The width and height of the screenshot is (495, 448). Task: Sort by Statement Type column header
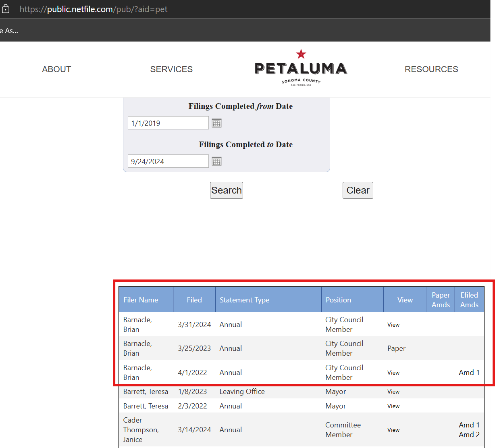pos(244,300)
